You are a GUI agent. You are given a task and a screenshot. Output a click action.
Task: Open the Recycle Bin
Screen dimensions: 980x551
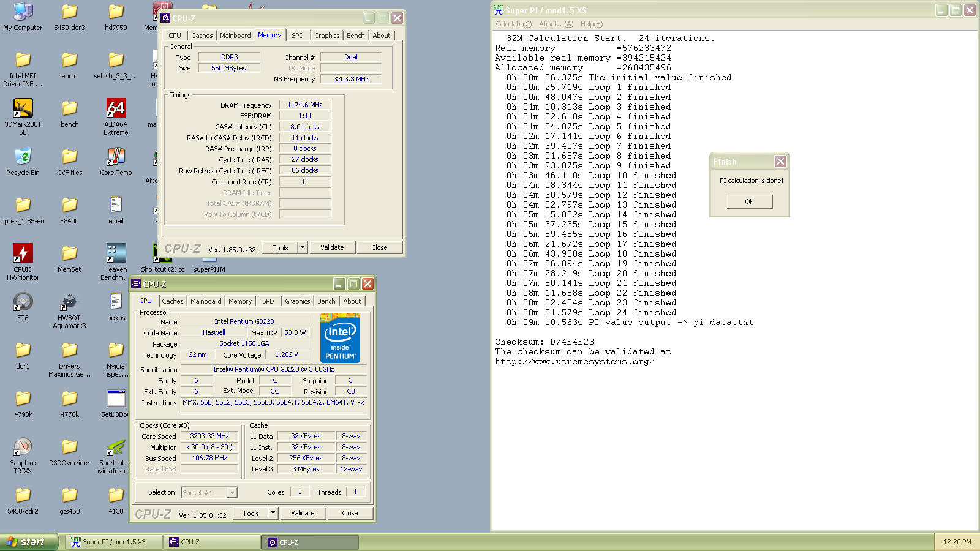pyautogui.click(x=23, y=162)
